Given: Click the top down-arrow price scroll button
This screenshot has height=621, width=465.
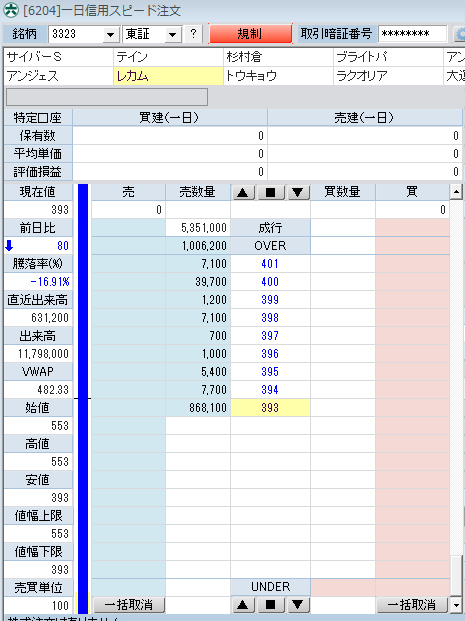Looking at the screenshot, I should 298,192.
